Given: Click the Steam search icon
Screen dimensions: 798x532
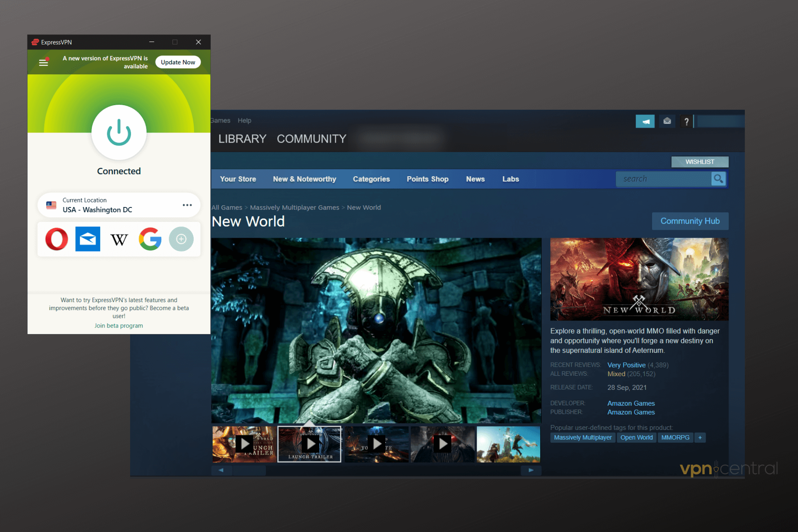Looking at the screenshot, I should (x=722, y=179).
